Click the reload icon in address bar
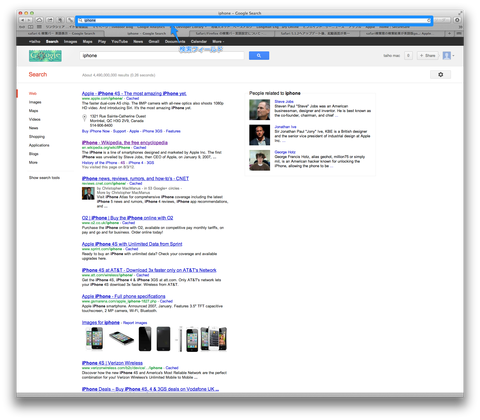 pyautogui.click(x=429, y=20)
